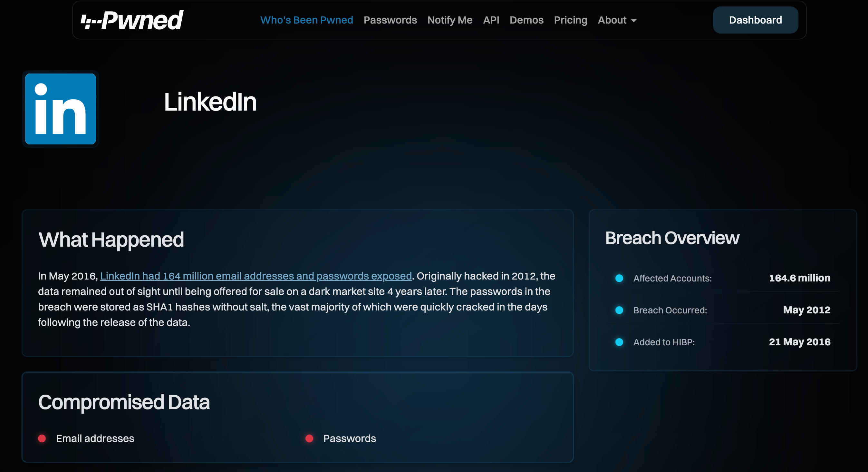Select the 164.6 million affected accounts value
Image resolution: width=868 pixels, height=472 pixels.
(x=799, y=278)
